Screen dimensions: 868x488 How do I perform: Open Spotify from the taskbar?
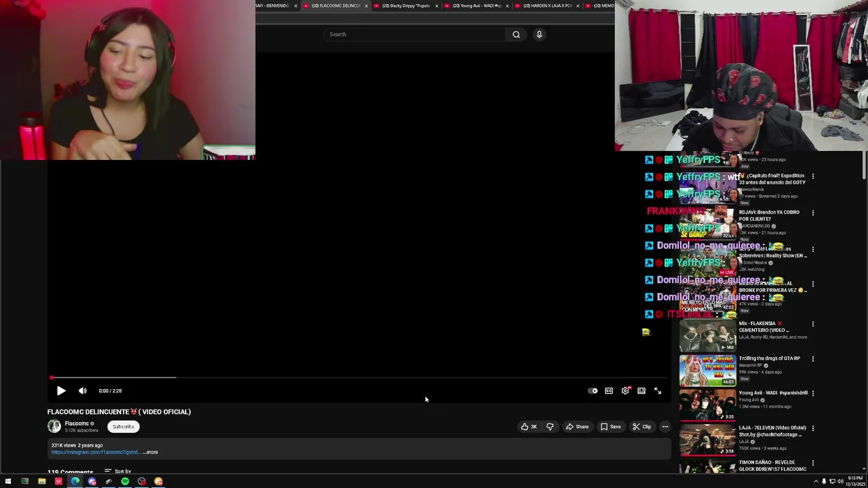pos(125,481)
